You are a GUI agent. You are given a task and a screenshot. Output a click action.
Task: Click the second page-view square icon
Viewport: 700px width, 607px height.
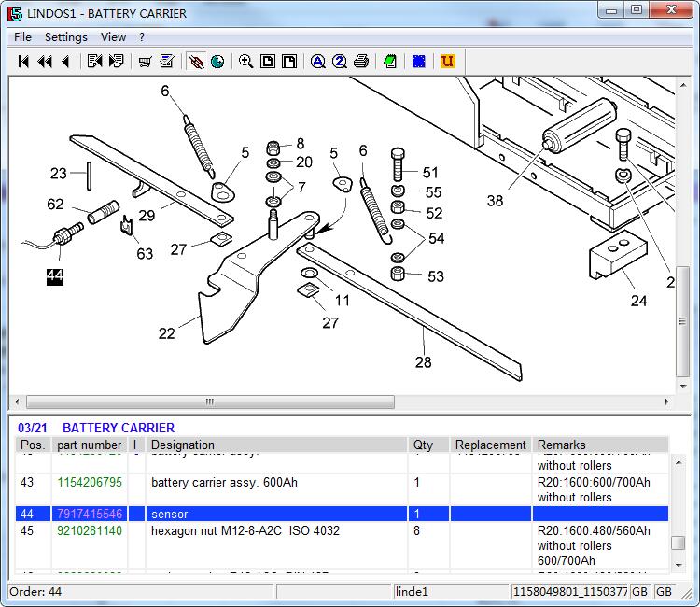(x=289, y=62)
